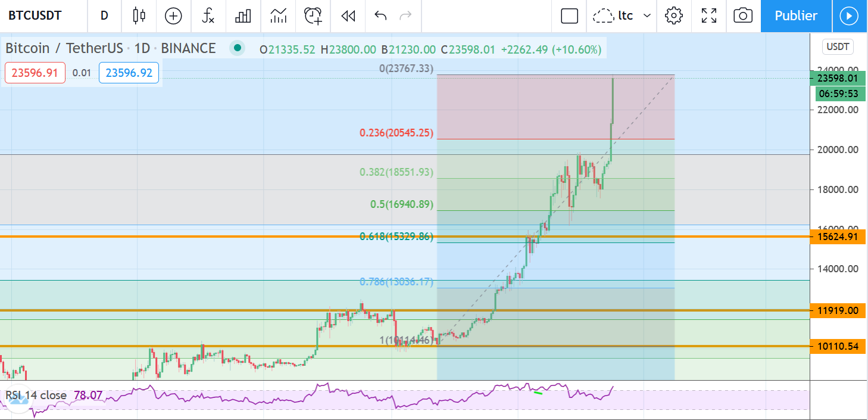Create a new alert with the clock icon
This screenshot has height=420, width=868.
pos(313,16)
